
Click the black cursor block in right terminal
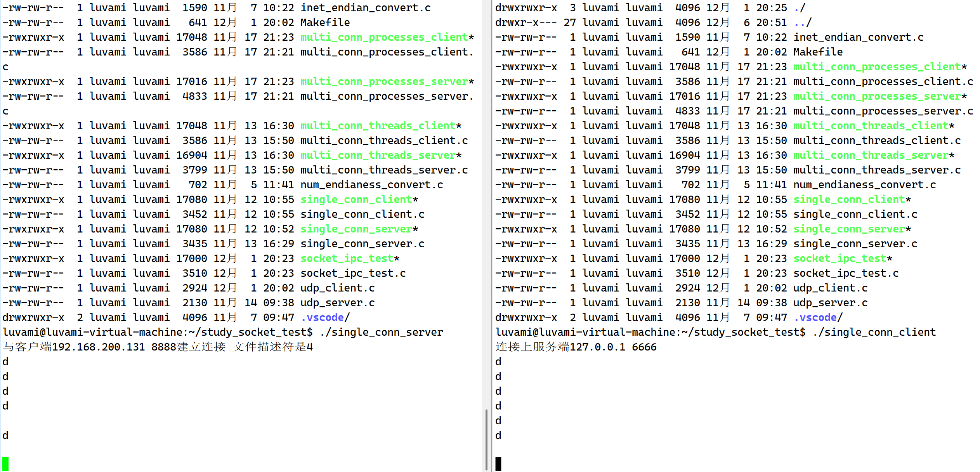(498, 464)
